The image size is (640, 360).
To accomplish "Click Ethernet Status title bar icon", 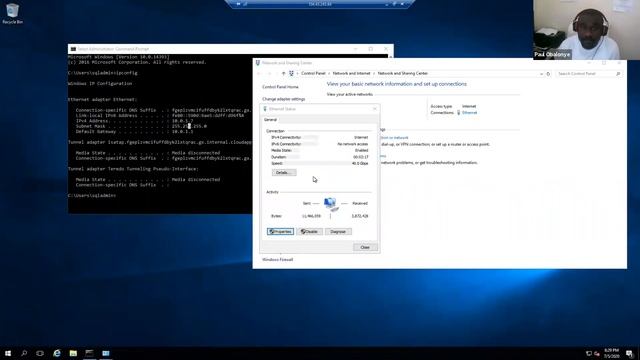I will pyautogui.click(x=265, y=109).
